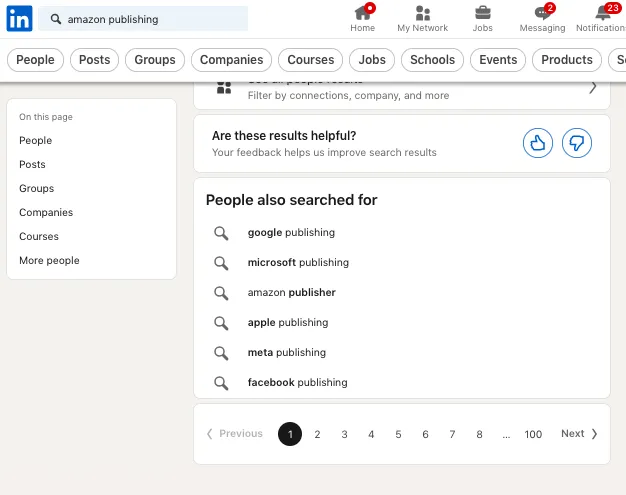The image size is (626, 495).
Task: Click the thumbs-down not helpful button
Action: coord(576,143)
